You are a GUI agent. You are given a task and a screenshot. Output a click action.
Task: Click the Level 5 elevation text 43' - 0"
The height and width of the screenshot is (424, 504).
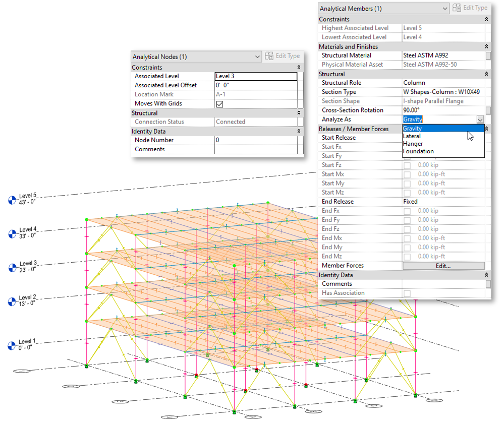27,202
